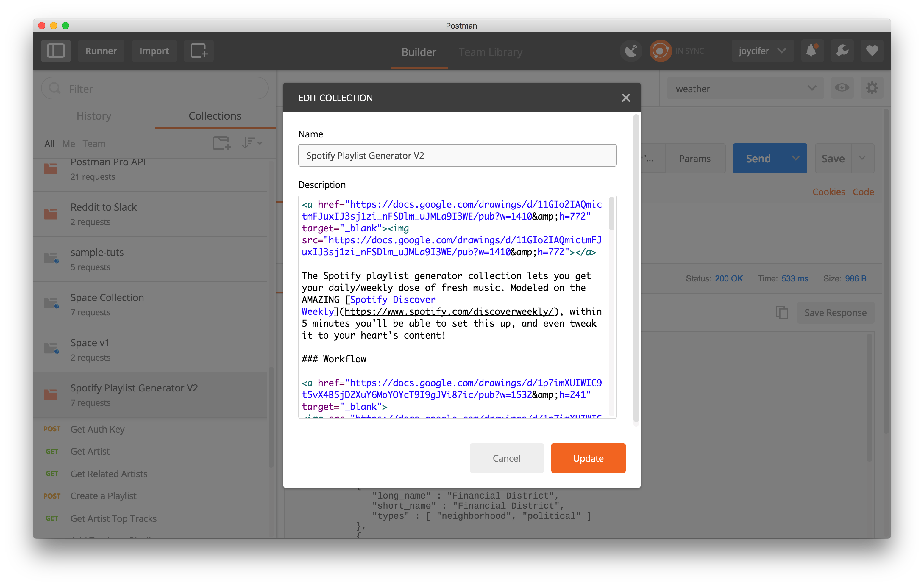
Task: Click sample-tuts shared folder icon
Action: pyautogui.click(x=51, y=258)
